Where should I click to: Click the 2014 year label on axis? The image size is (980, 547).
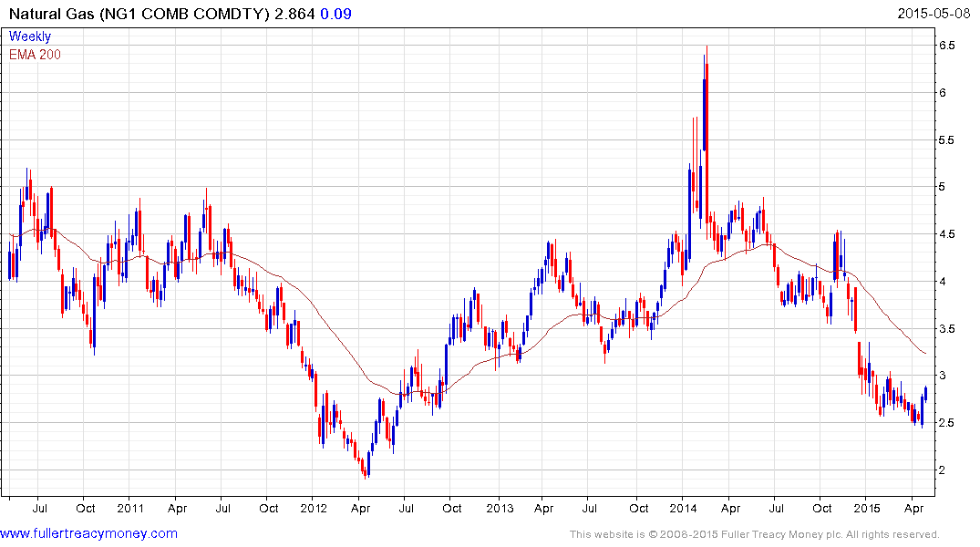683,508
